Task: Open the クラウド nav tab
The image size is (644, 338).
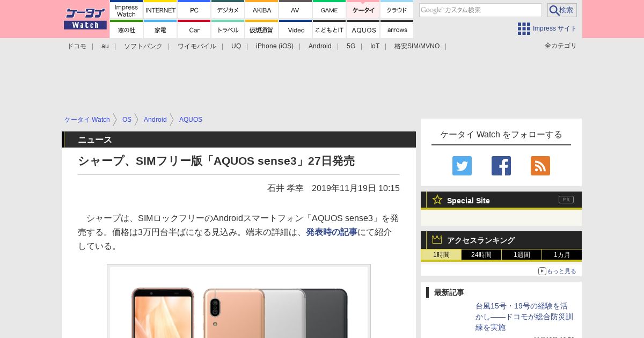Action: pyautogui.click(x=397, y=10)
